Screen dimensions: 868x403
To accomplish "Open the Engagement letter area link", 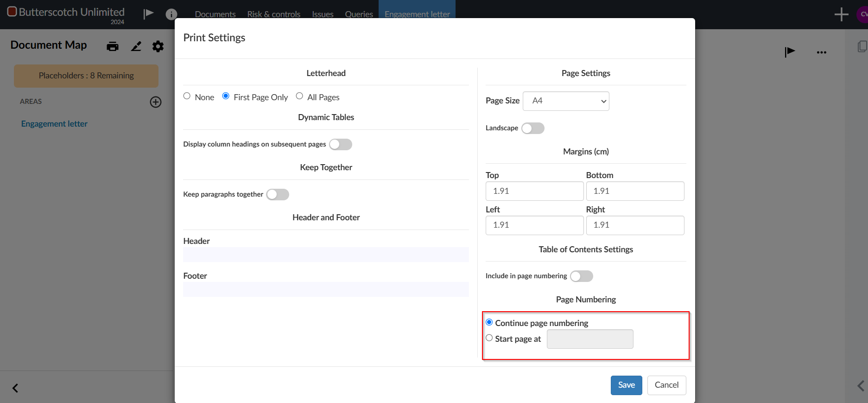I will tap(54, 124).
